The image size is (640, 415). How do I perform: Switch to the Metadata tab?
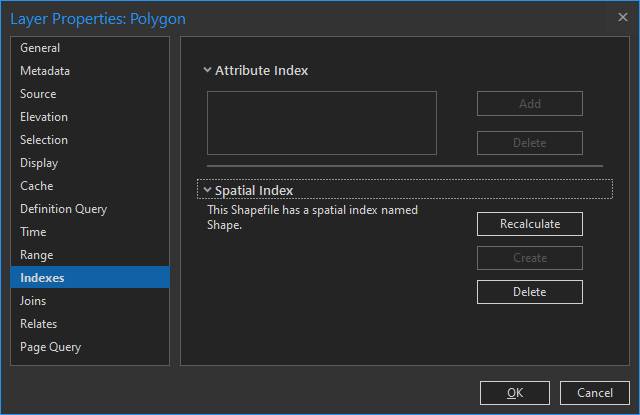point(45,71)
